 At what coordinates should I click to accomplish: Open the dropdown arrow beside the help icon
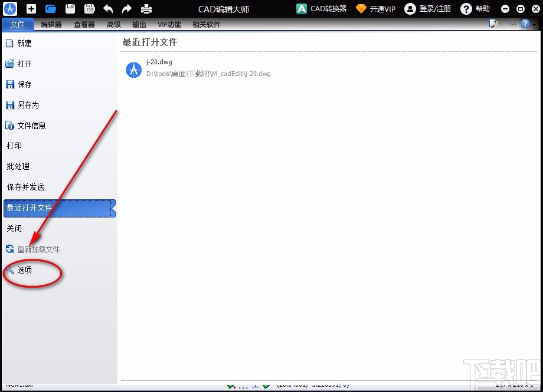click(x=534, y=24)
